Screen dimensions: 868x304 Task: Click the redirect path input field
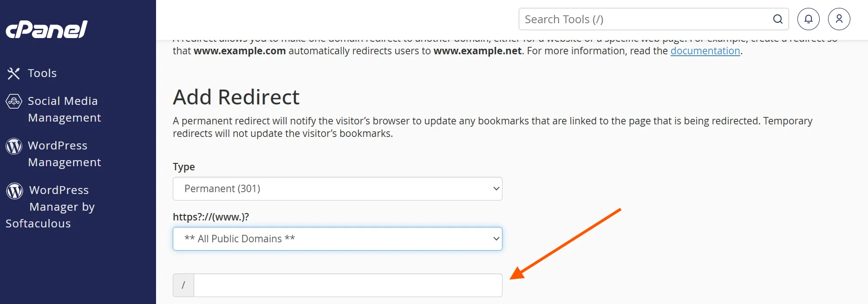pyautogui.click(x=347, y=285)
